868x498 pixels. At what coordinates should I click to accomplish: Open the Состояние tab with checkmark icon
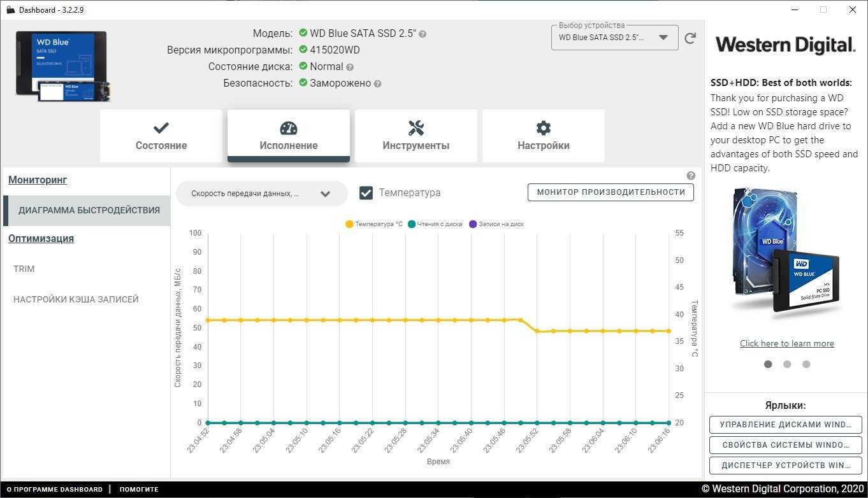point(161,136)
